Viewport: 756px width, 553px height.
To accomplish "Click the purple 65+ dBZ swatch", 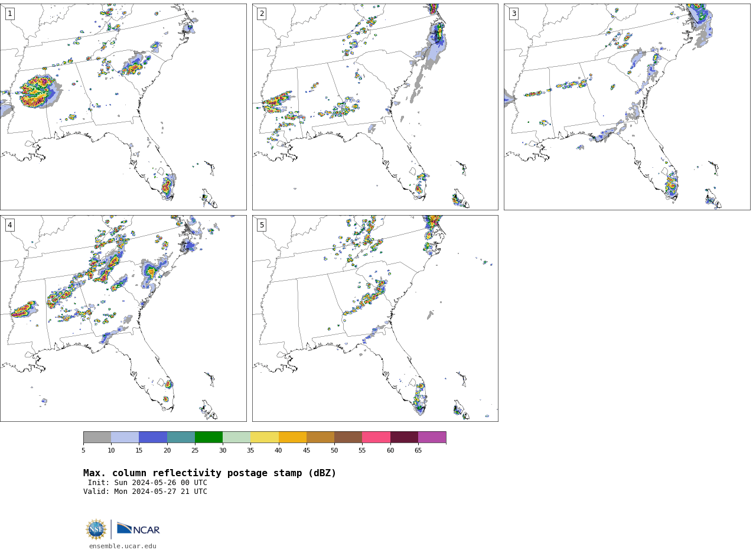I will point(432,437).
